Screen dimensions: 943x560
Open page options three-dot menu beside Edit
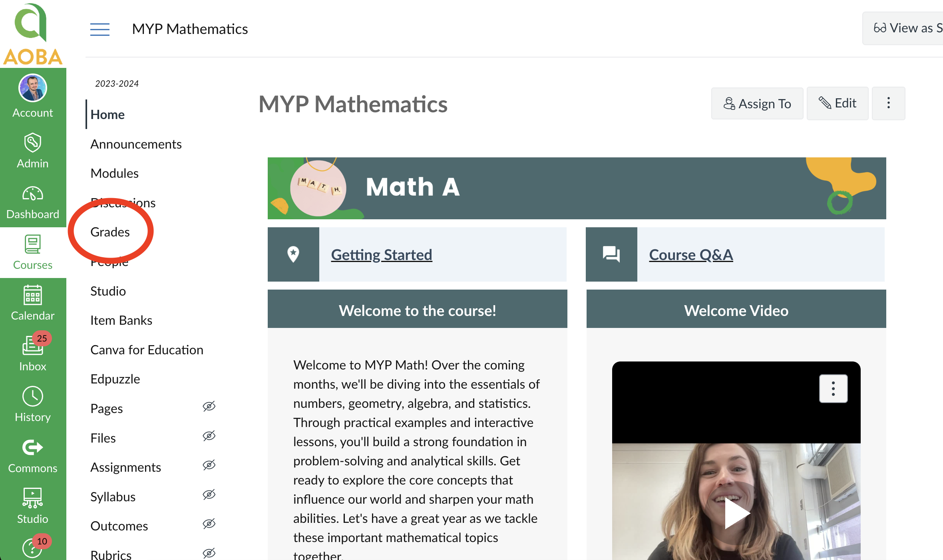888,103
